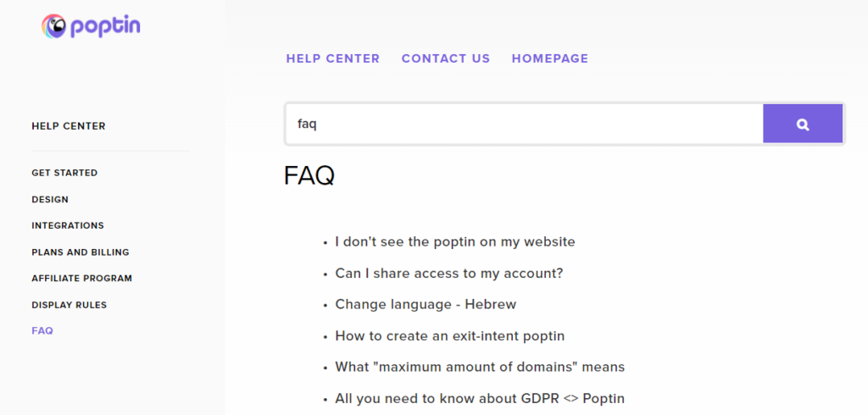Open the Design sidebar category
Screen dimensions: 868x415
point(50,199)
